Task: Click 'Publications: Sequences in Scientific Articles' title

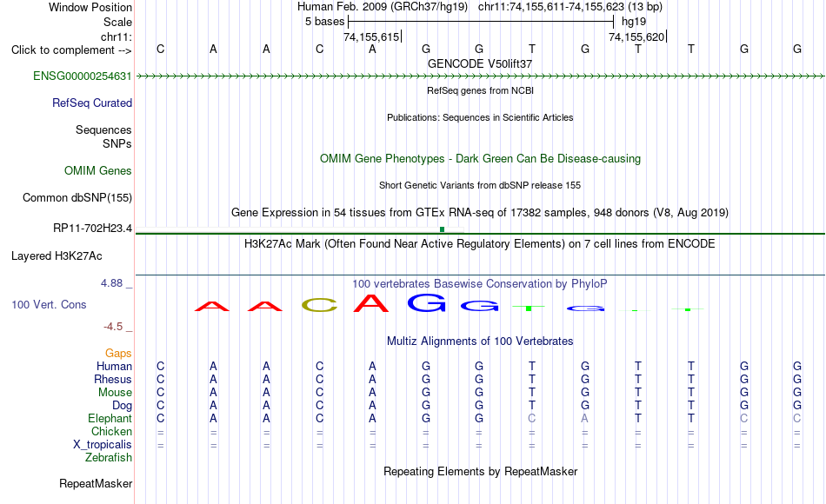Action: 480,117
